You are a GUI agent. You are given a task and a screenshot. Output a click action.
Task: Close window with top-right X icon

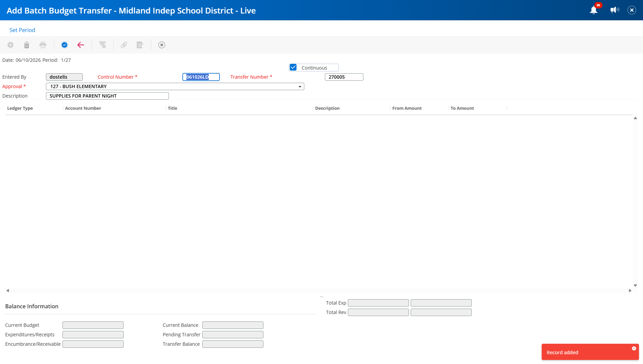point(632,10)
